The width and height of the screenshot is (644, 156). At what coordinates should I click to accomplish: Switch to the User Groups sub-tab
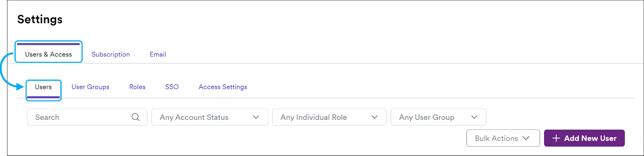coord(91,87)
